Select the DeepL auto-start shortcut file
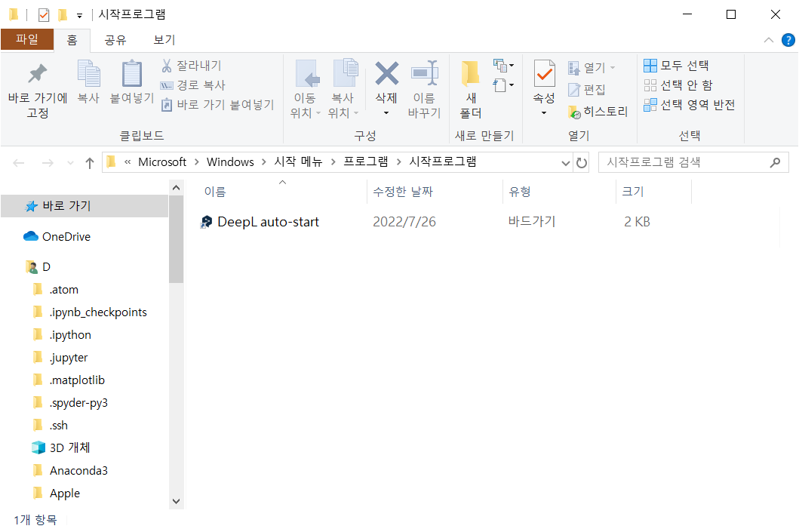799x532 pixels. point(268,222)
